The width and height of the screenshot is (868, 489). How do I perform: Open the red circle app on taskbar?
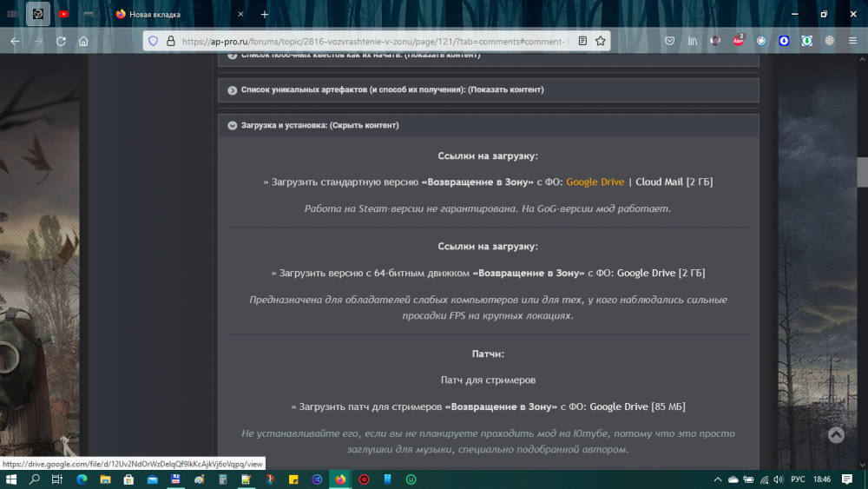[x=364, y=479]
